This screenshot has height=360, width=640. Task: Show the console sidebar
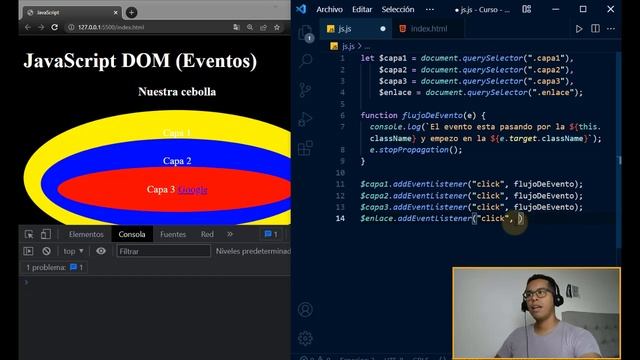pos(28,251)
